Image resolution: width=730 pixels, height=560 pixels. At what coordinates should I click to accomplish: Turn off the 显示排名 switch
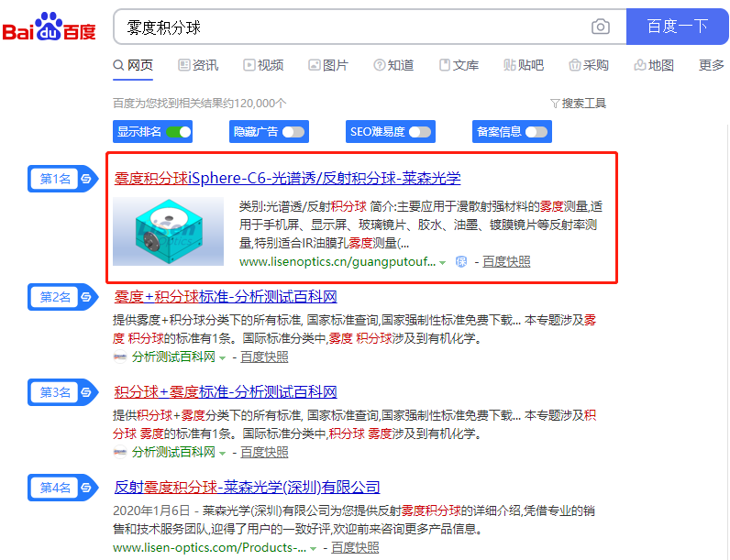click(x=179, y=132)
